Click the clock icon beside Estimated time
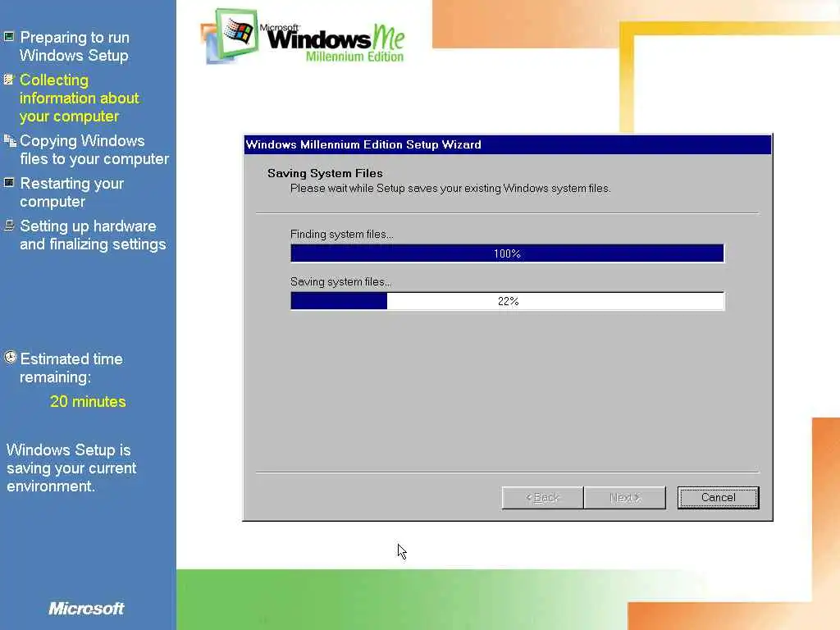The width and height of the screenshot is (840, 630). coord(10,358)
